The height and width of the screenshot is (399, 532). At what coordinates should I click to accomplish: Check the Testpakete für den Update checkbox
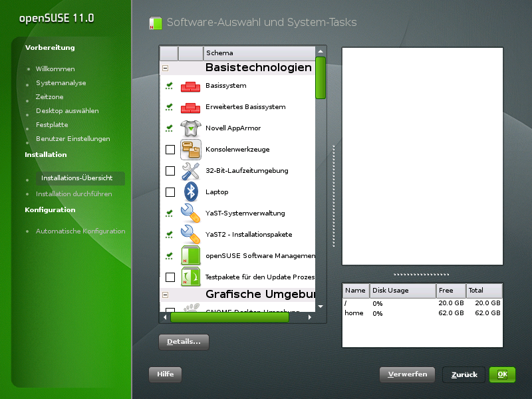[170, 277]
